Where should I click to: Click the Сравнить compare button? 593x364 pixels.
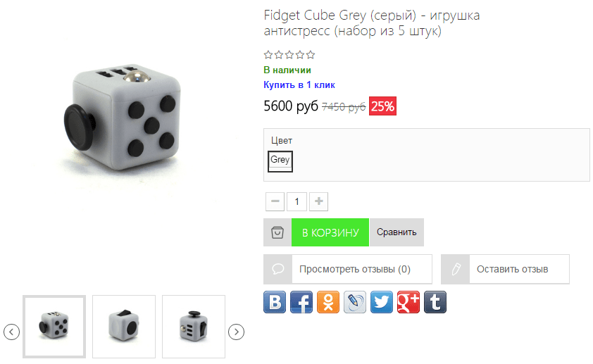[x=397, y=232]
